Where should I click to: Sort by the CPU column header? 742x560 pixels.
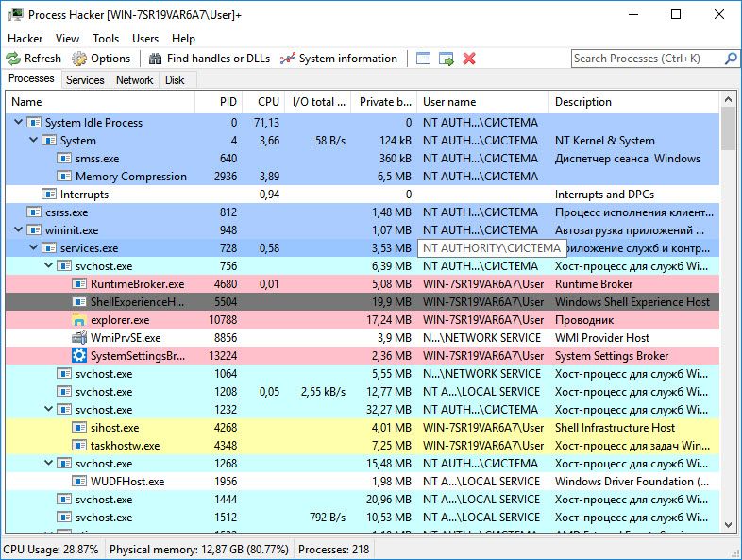pyautogui.click(x=263, y=102)
